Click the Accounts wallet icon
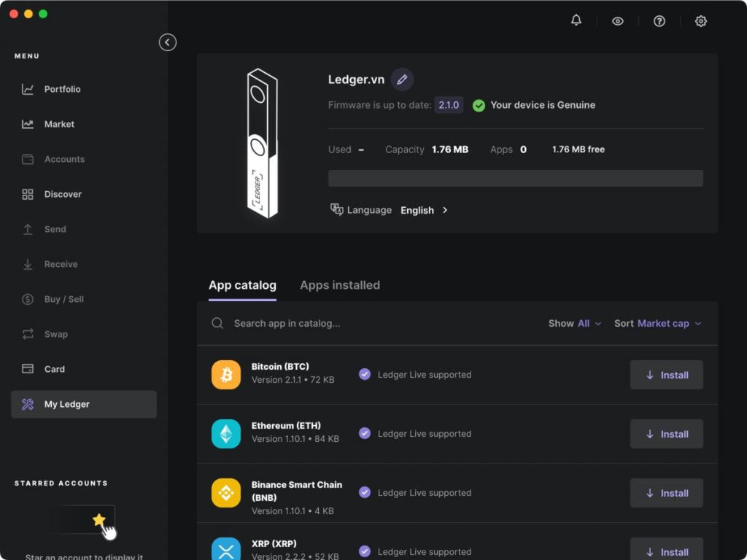747x560 pixels. (x=28, y=159)
